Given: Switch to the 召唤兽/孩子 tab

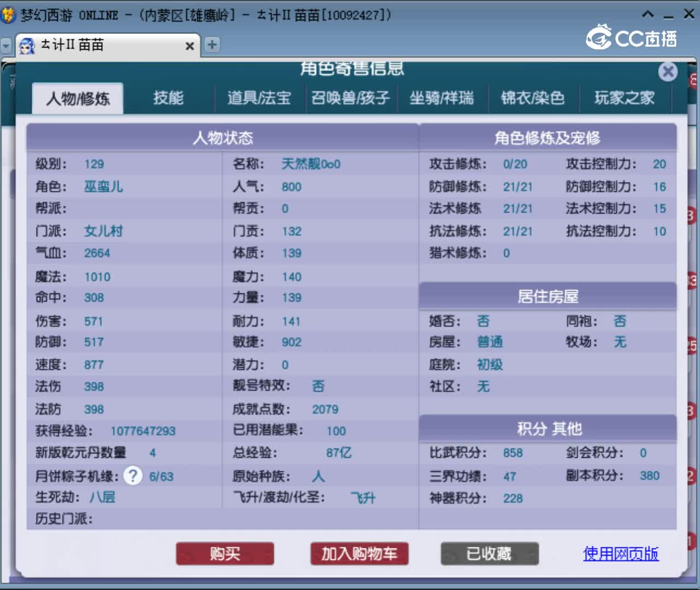Looking at the screenshot, I should pos(351,98).
